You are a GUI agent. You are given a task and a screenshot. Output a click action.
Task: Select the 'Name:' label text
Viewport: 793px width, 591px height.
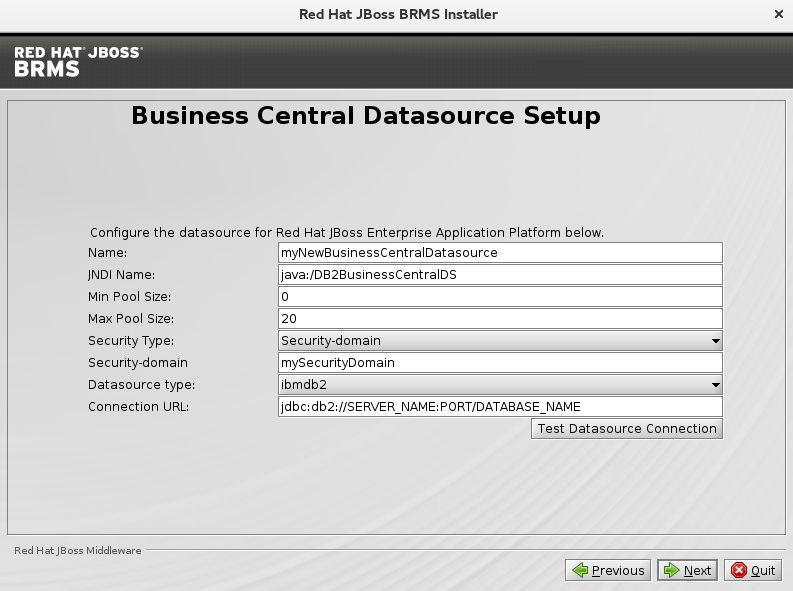pos(107,253)
